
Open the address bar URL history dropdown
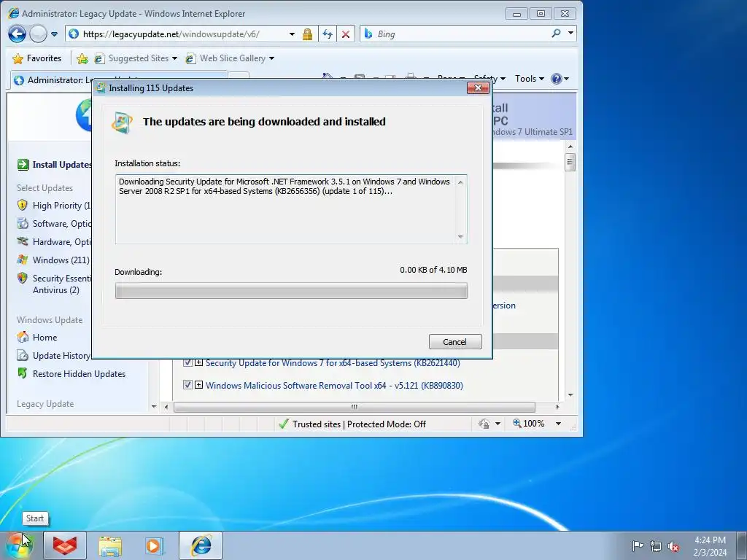pos(292,34)
